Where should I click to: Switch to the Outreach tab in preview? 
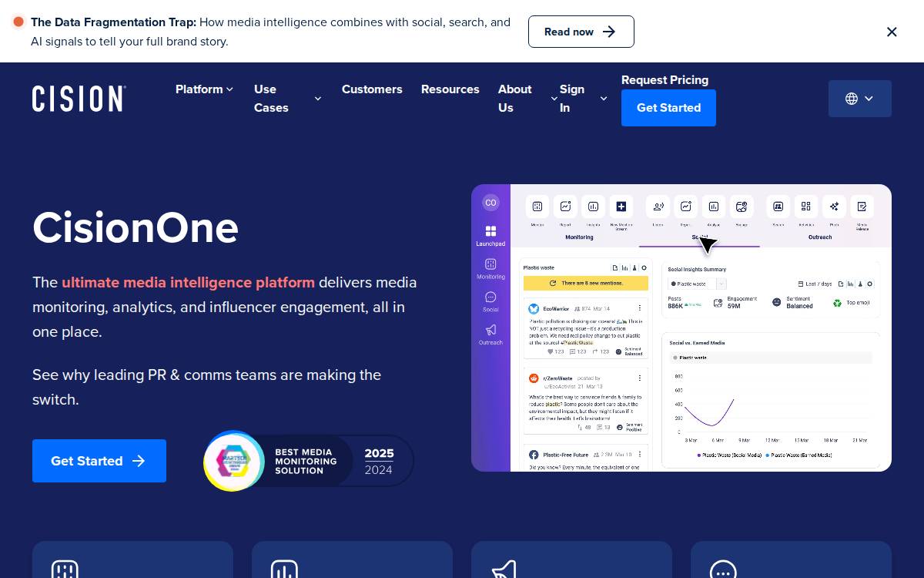click(820, 237)
